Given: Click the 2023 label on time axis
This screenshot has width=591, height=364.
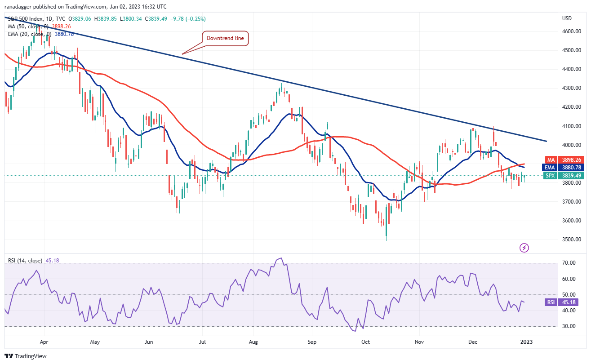Looking at the screenshot, I should point(526,342).
